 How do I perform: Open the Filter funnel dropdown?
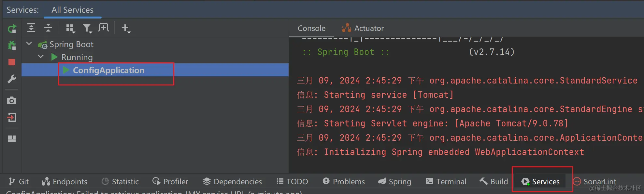(87, 29)
